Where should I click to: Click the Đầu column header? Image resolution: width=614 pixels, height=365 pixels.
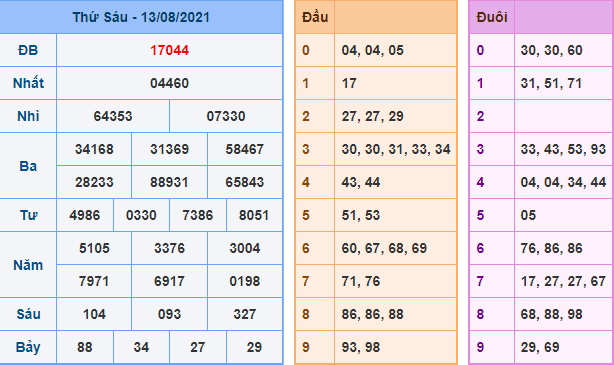coord(315,17)
